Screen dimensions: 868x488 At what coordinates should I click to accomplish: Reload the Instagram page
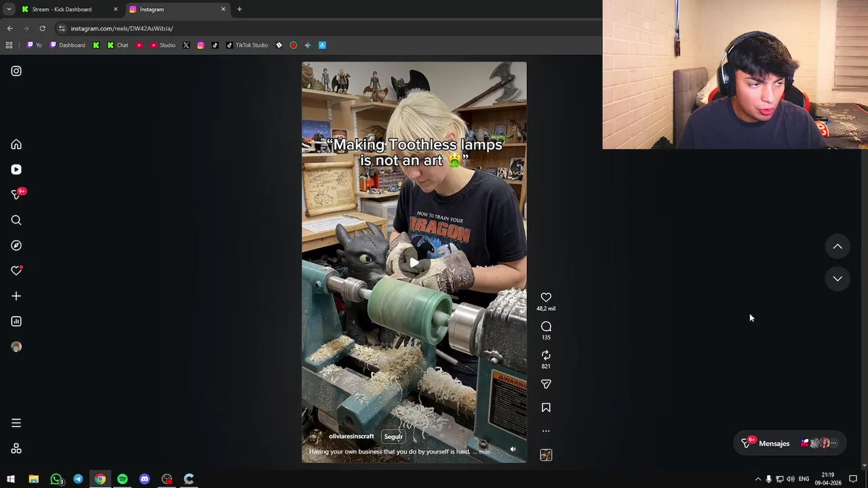[42, 28]
